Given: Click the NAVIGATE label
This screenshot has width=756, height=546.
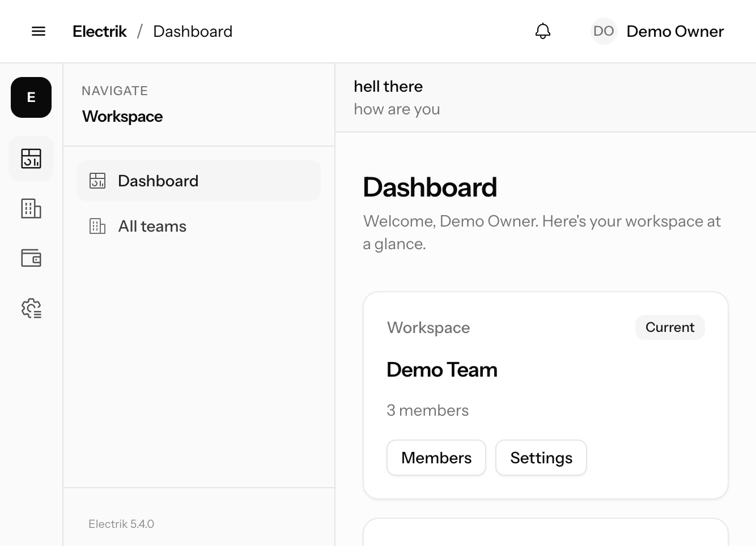Looking at the screenshot, I should (x=115, y=91).
